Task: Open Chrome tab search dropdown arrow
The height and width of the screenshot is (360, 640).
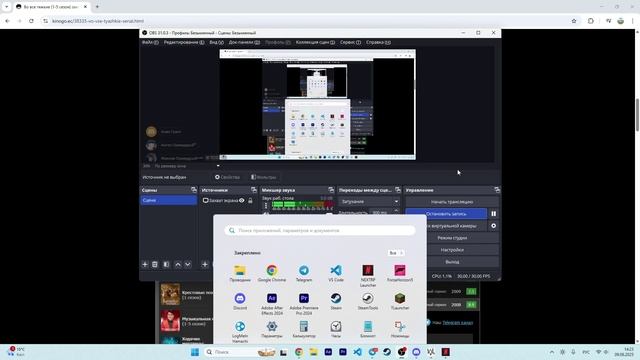Action: coord(7,7)
